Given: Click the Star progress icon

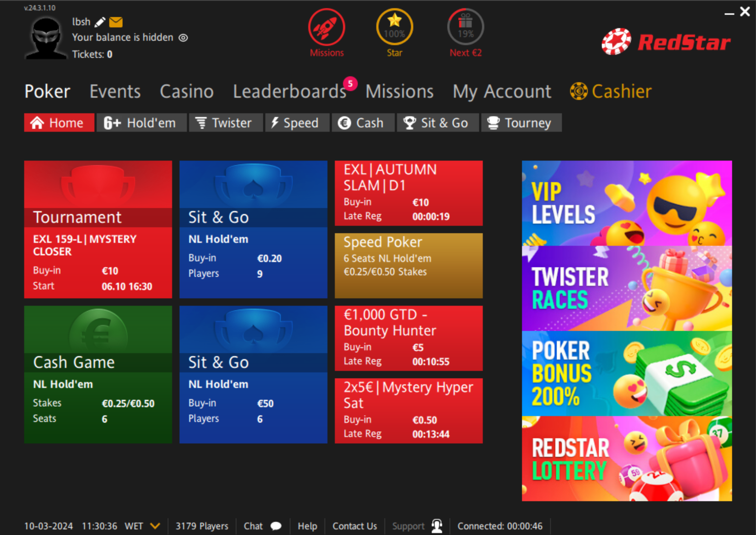Looking at the screenshot, I should click(x=395, y=27).
